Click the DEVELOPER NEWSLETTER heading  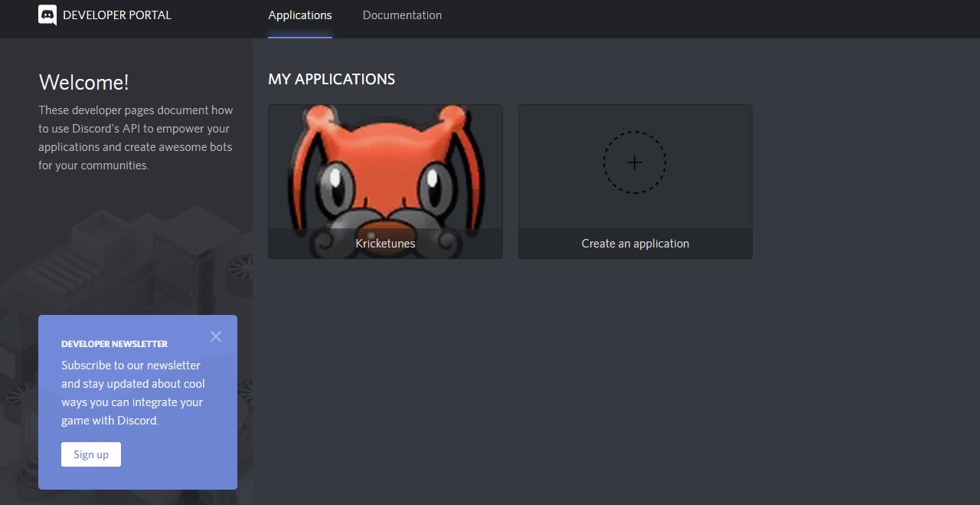pos(114,344)
